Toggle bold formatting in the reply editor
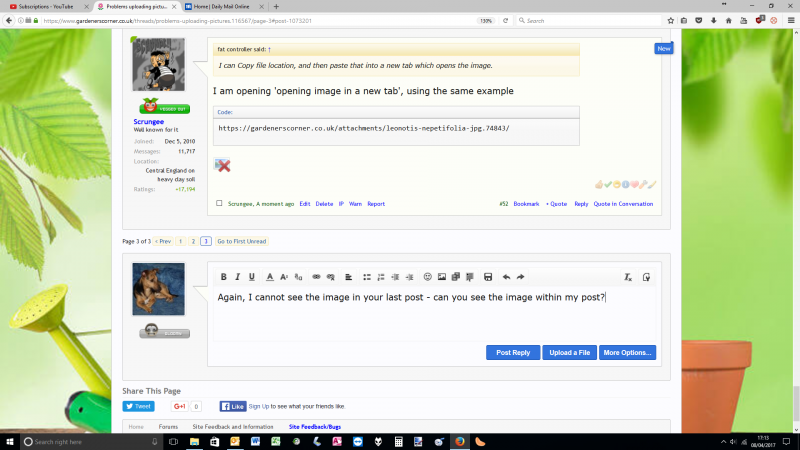Image resolution: width=800 pixels, height=450 pixels. (224, 277)
